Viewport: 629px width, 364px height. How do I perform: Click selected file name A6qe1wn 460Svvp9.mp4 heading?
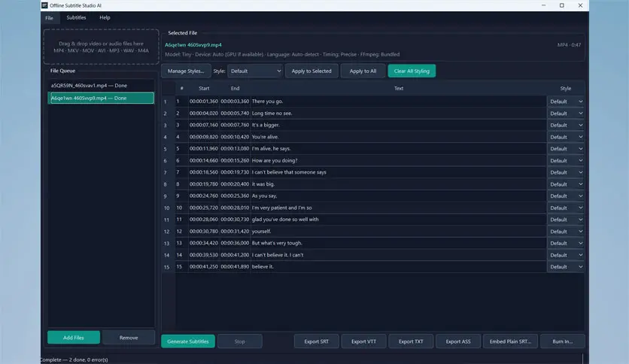[x=193, y=45]
